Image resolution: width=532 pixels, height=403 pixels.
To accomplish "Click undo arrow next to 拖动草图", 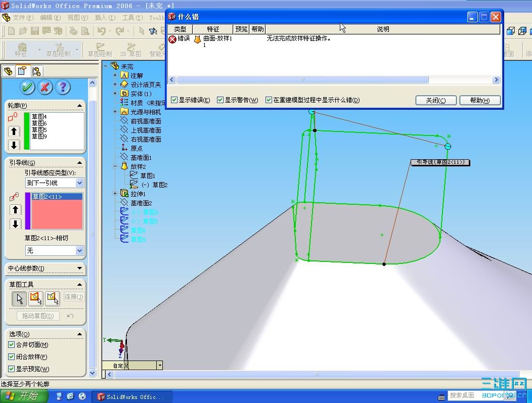I will (70, 316).
